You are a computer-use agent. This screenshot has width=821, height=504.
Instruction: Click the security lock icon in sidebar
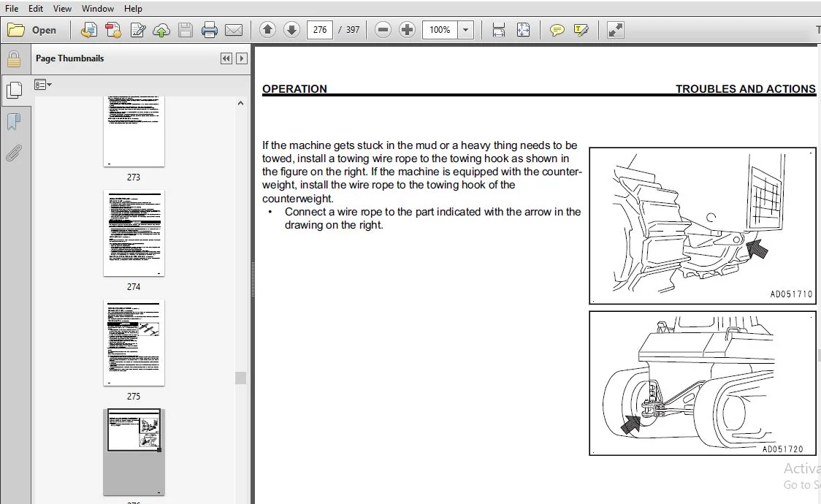coord(14,59)
